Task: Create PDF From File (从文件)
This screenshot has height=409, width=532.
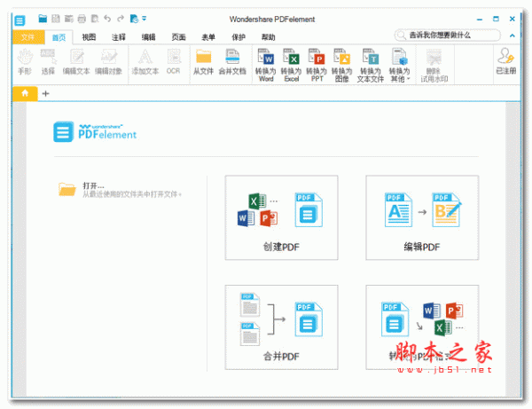Action: [x=203, y=61]
